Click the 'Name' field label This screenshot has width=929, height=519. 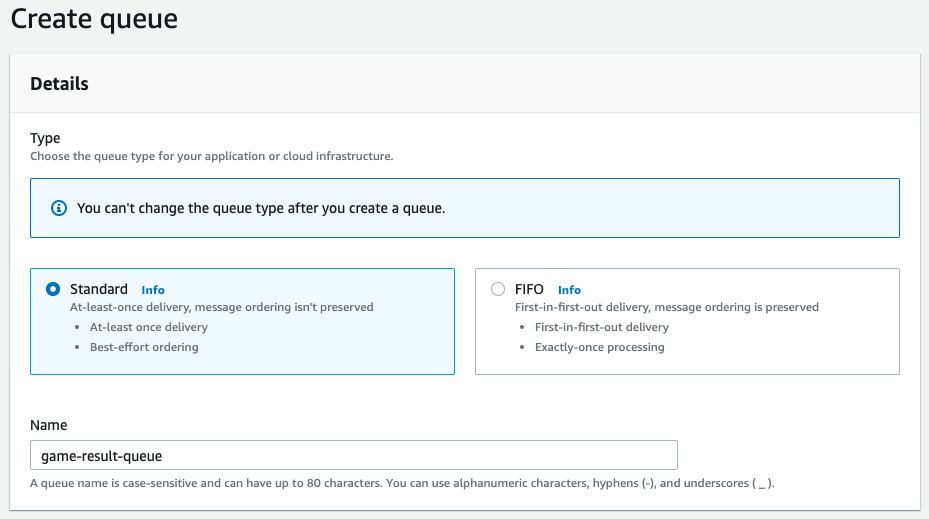(x=49, y=425)
